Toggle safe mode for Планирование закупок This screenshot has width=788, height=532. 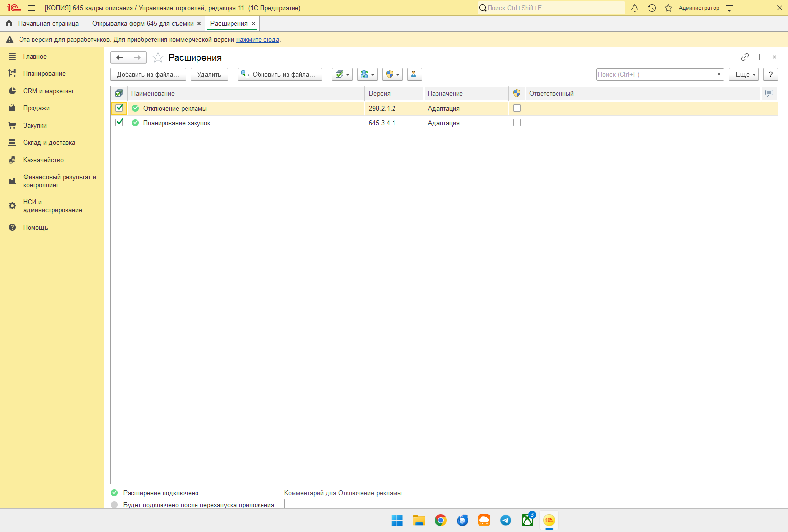tap(517, 123)
